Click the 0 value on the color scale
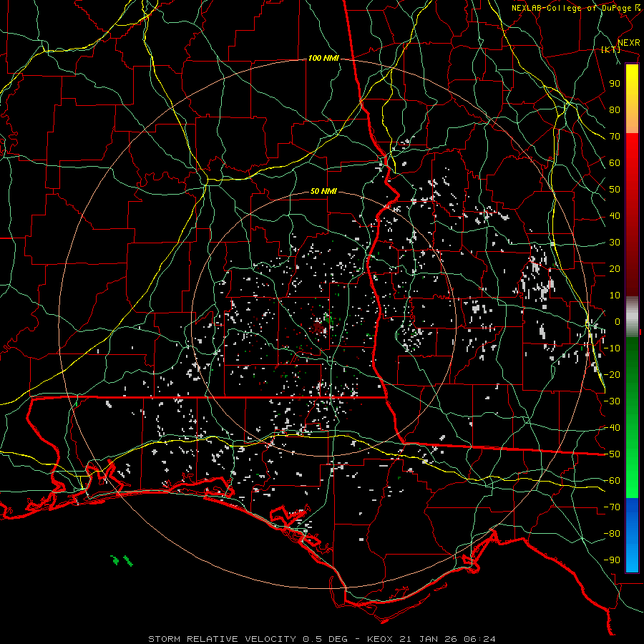 pyautogui.click(x=618, y=321)
